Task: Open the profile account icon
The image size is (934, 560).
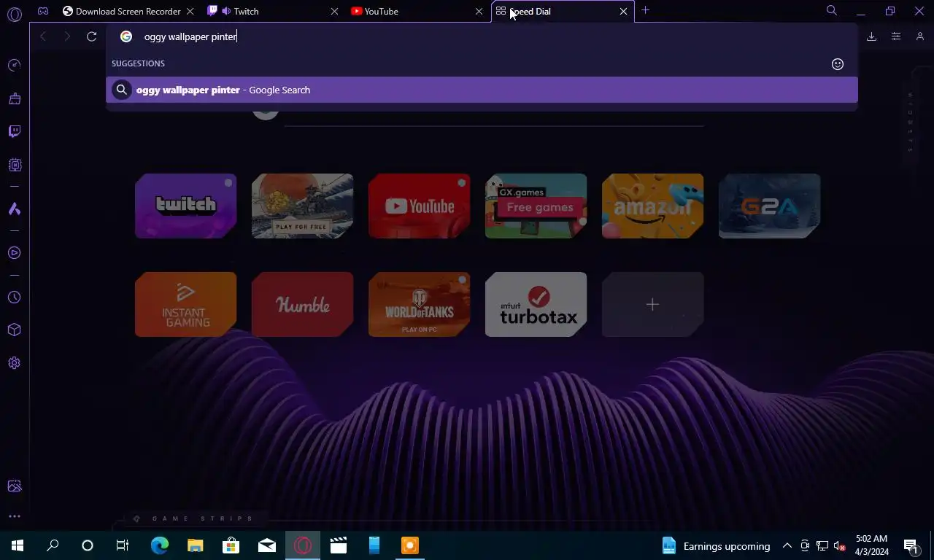Action: (920, 36)
